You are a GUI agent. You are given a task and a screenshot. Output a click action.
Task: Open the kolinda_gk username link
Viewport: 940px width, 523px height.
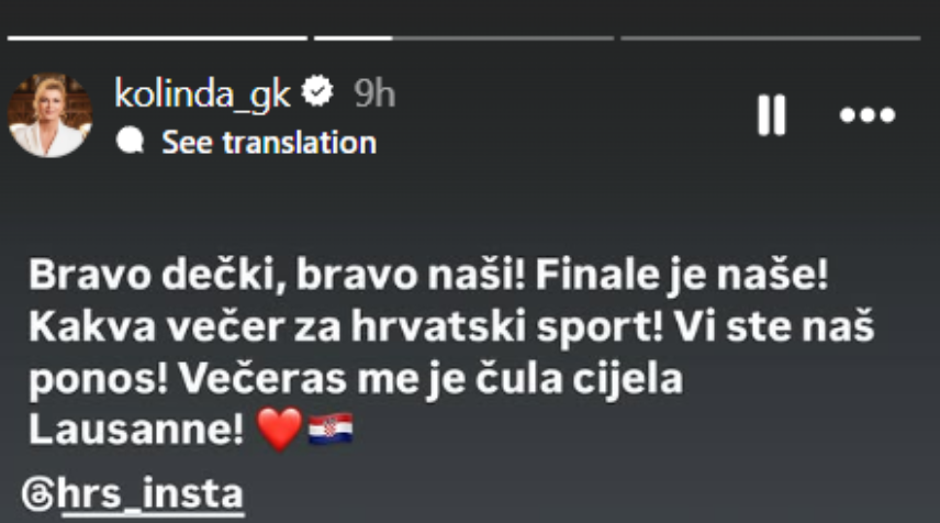point(202,93)
